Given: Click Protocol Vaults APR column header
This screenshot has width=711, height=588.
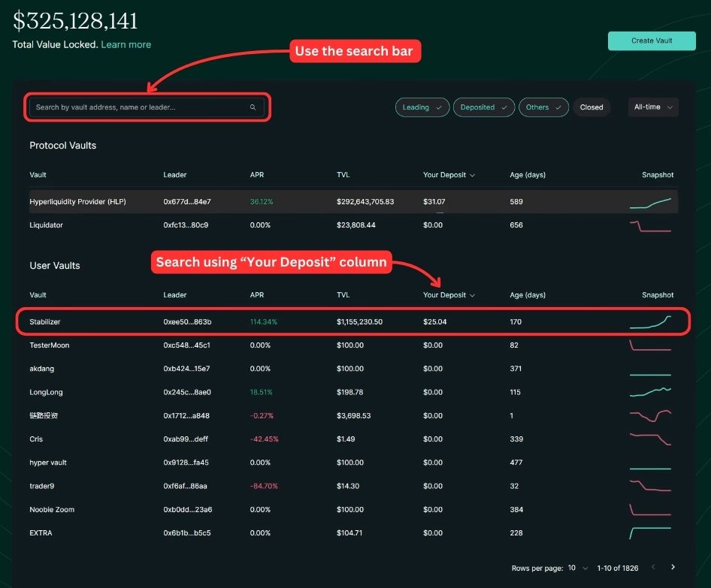Looking at the screenshot, I should pyautogui.click(x=256, y=175).
